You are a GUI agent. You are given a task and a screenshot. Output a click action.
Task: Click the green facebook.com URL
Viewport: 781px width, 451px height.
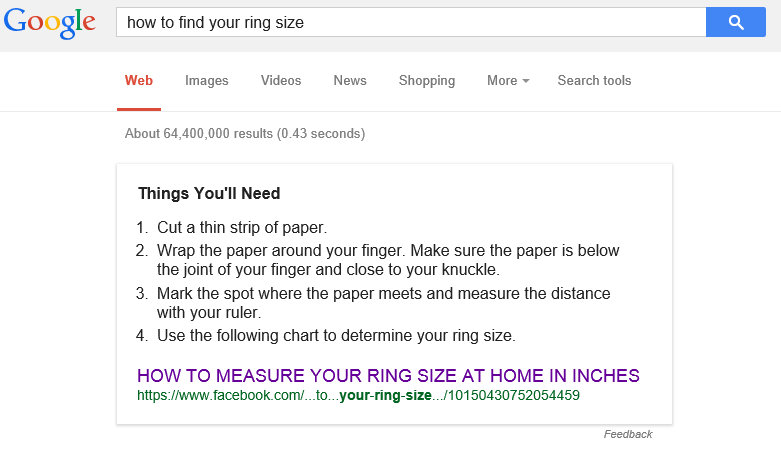(358, 395)
